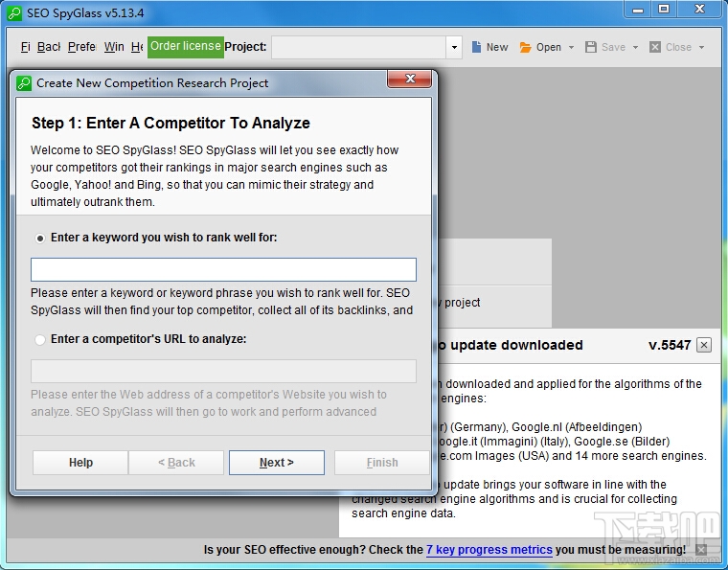Screen dimensions: 728x570
Task: Click the Help button in the wizard
Action: tap(80, 463)
